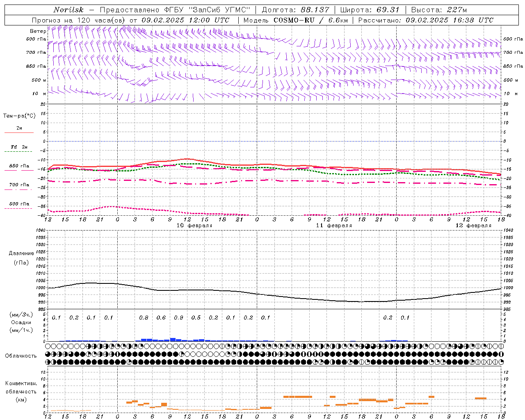Click the 10 февраля date label

point(194,226)
